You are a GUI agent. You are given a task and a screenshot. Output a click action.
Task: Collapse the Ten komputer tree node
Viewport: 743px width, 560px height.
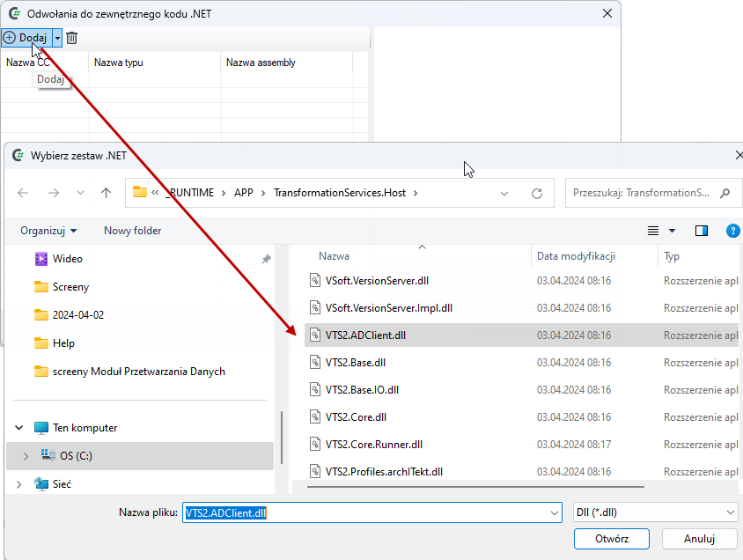(19, 428)
